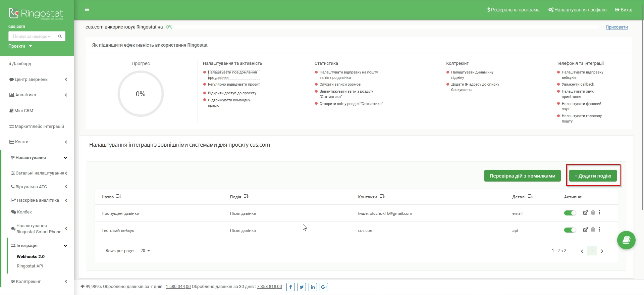The image size is (644, 295).
Task: Open the Проєкти dropdown
Action: 20,46
